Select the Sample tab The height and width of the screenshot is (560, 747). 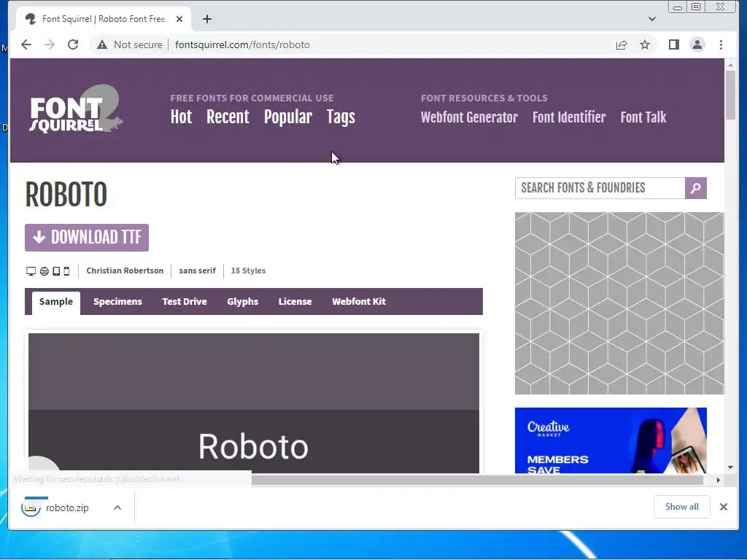click(56, 302)
